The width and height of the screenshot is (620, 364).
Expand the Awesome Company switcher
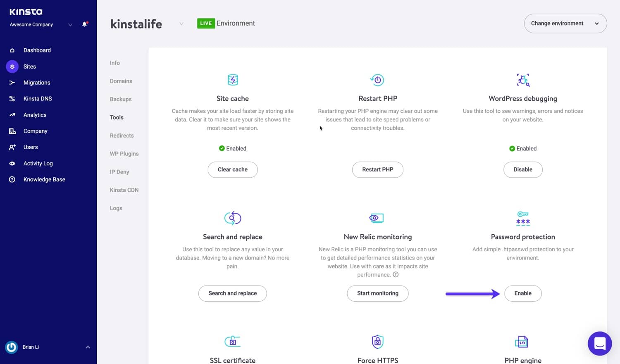click(70, 25)
